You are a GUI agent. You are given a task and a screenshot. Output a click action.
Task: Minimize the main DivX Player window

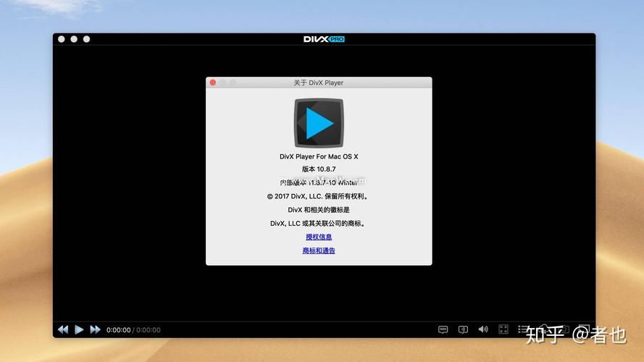click(74, 39)
